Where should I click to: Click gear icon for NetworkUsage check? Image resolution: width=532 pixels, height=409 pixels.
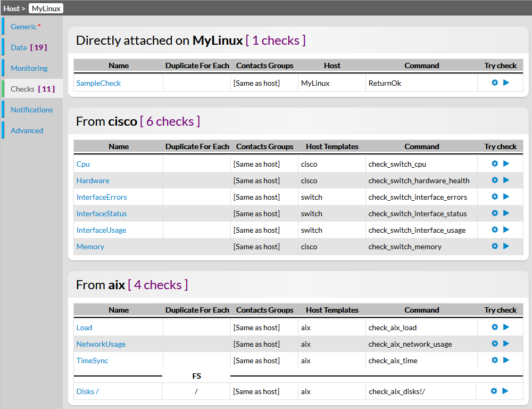495,343
